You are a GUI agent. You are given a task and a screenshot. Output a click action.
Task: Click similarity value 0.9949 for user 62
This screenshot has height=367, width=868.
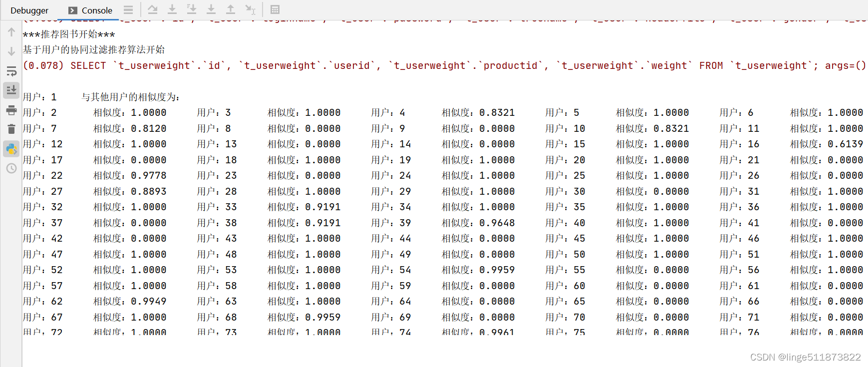tap(149, 301)
